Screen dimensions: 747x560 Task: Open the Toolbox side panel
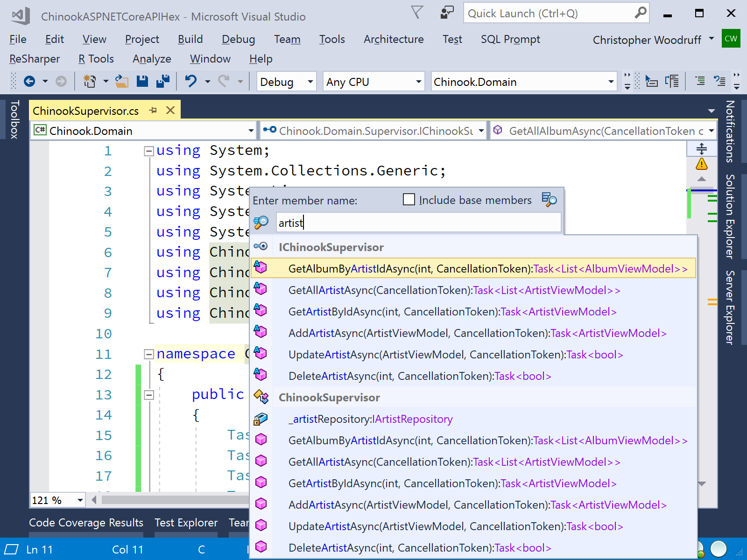click(14, 119)
